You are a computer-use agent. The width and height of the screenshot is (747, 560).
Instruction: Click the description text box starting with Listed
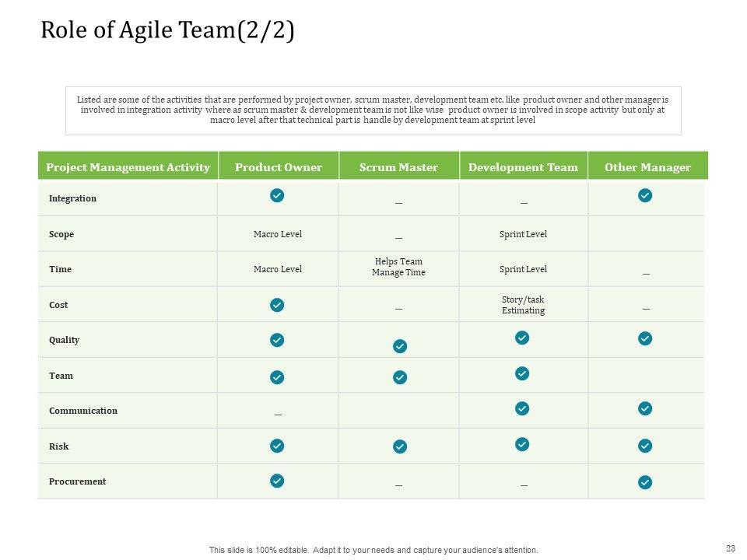(x=373, y=110)
